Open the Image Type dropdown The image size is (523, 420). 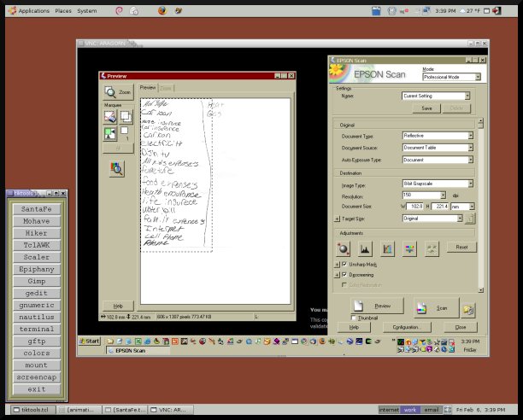438,184
